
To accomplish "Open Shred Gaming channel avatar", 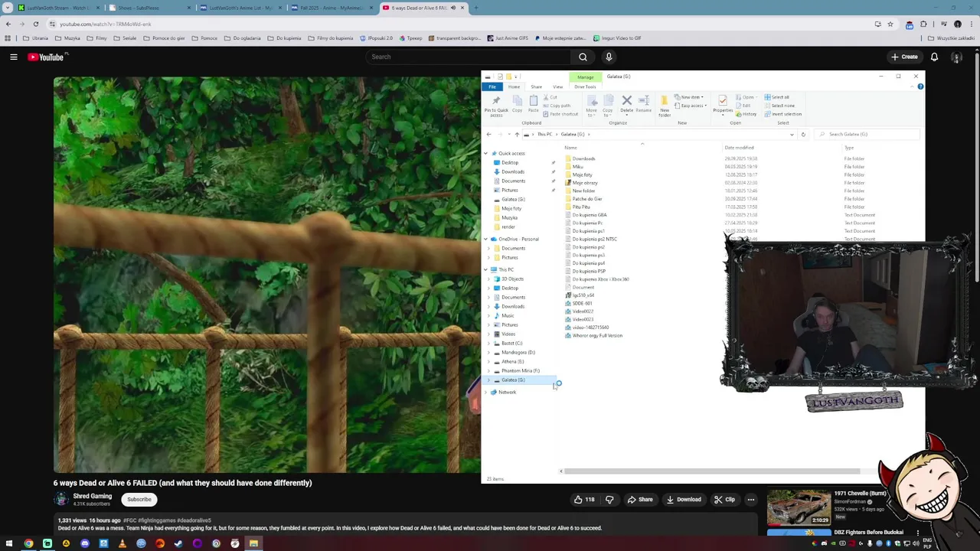I will 61,500.
